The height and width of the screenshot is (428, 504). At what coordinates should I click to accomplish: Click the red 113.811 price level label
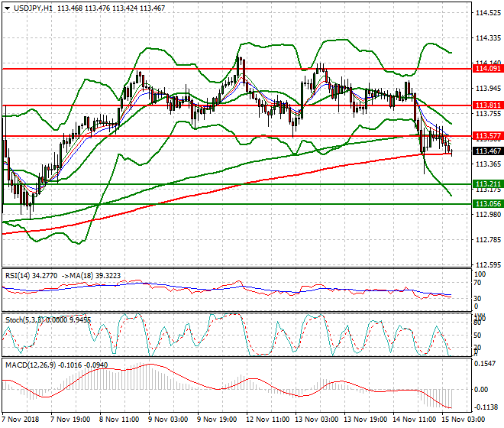point(488,105)
